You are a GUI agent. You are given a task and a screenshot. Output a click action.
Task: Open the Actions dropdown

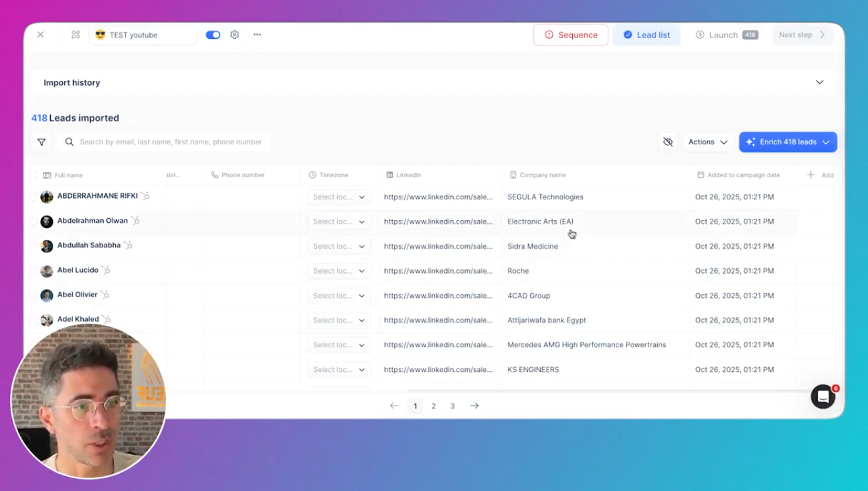pos(708,142)
